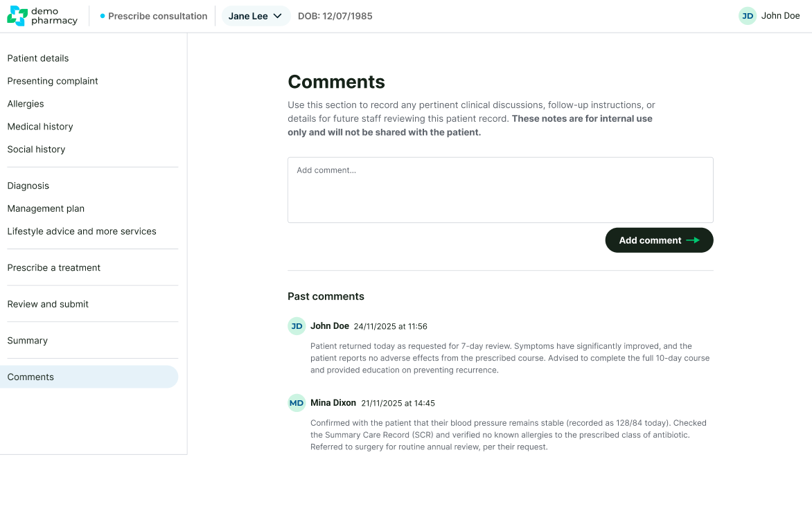Click the JD avatar in top bar
The height and width of the screenshot is (511, 812).
click(747, 16)
